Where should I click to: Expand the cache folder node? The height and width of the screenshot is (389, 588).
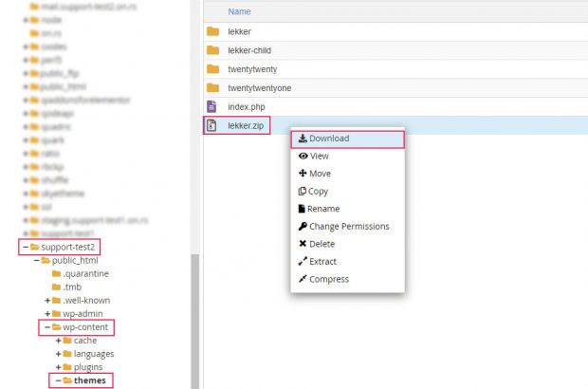pyautogui.click(x=58, y=341)
